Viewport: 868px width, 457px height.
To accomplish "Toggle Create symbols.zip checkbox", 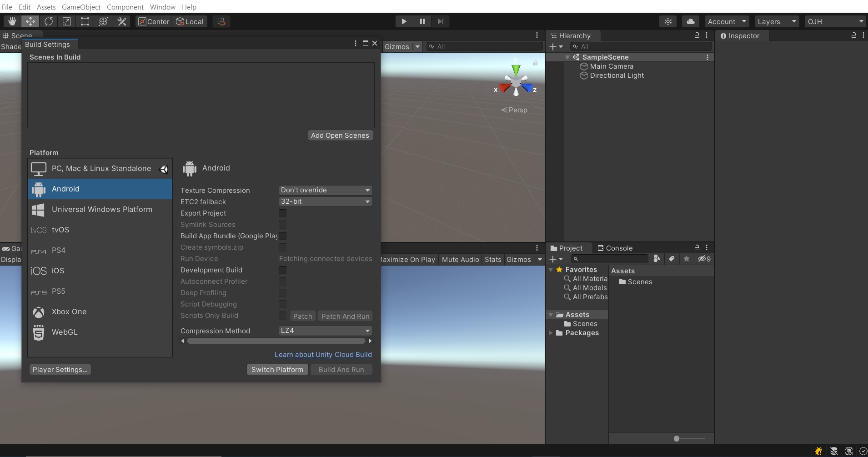I will [282, 247].
